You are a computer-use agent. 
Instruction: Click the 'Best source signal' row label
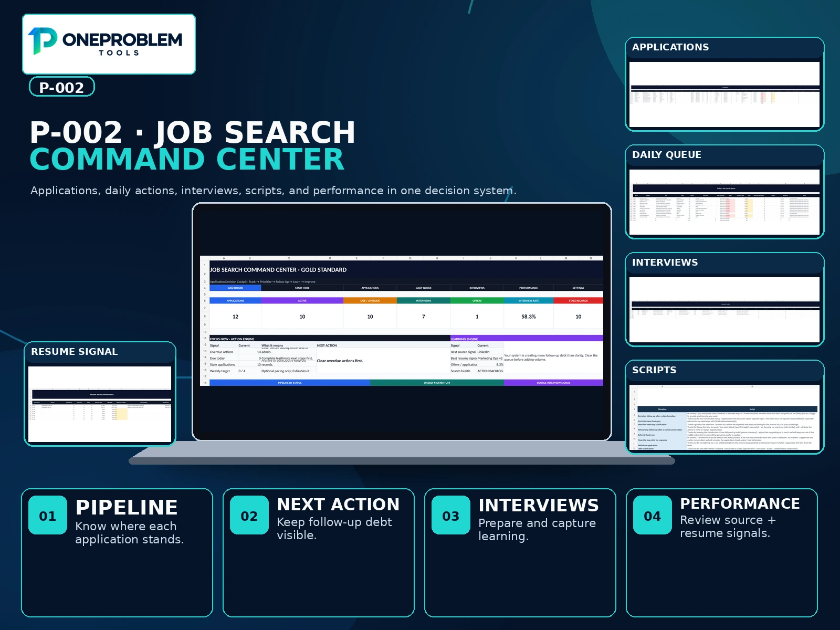click(x=463, y=352)
